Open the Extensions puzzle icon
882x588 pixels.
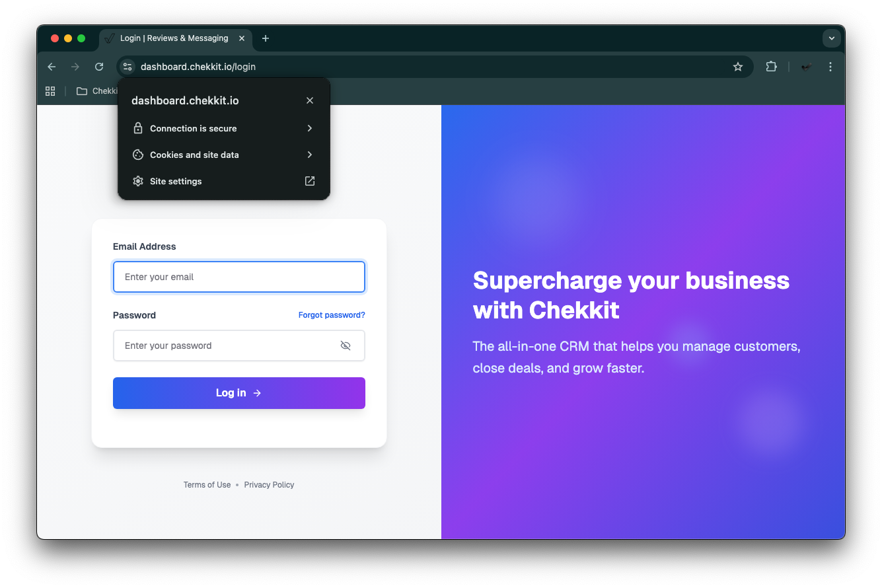(771, 67)
